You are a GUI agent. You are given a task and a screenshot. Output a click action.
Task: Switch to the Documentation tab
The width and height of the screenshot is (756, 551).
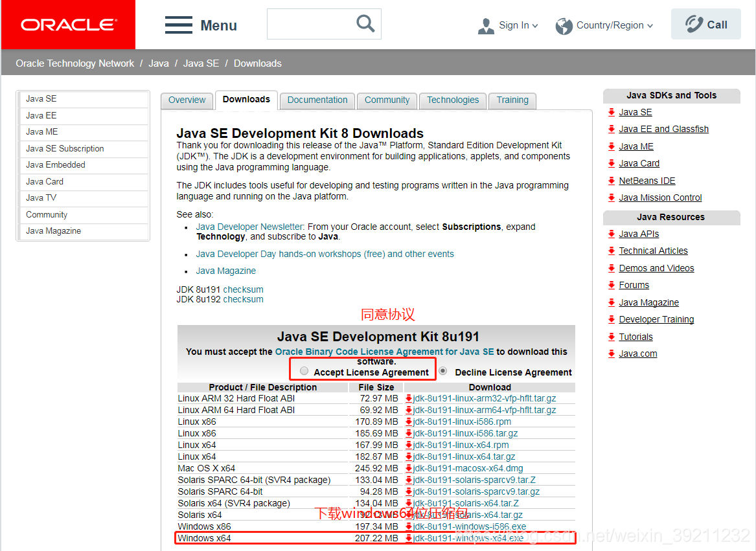click(317, 100)
